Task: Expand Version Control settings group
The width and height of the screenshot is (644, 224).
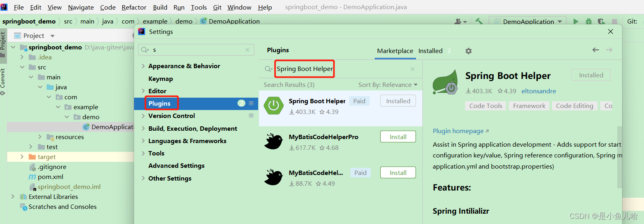Action: 143,116
